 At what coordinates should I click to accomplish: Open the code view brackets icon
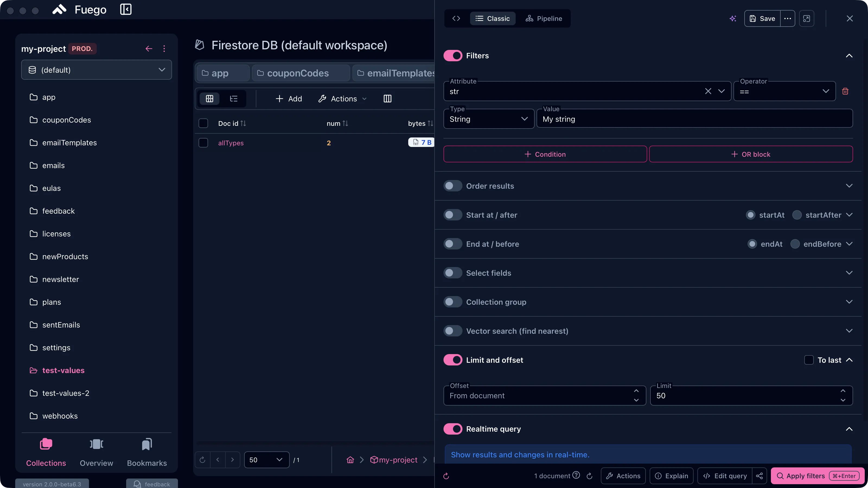point(456,18)
